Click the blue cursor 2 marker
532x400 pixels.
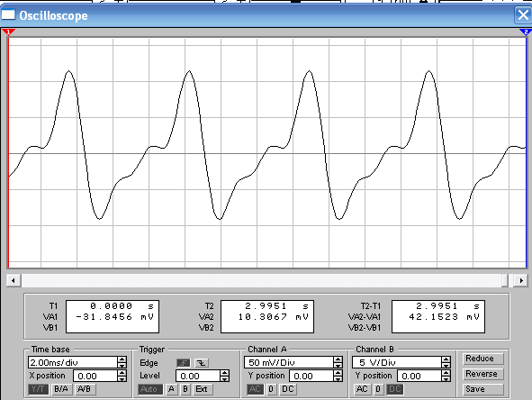click(526, 32)
